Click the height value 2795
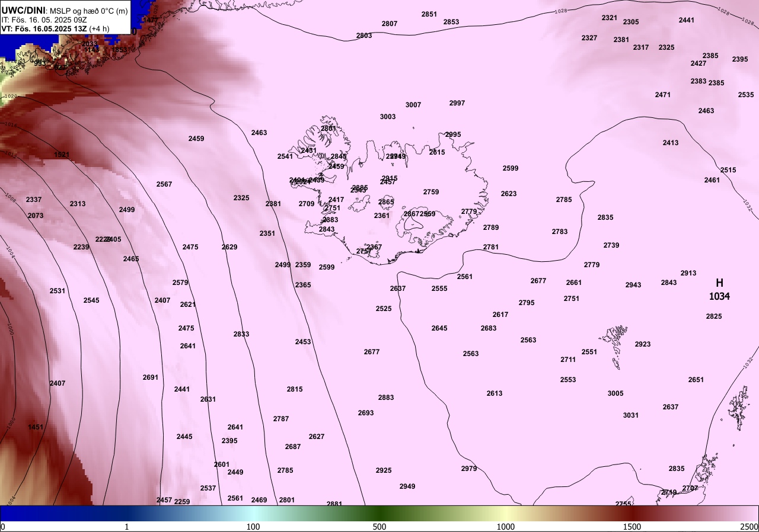Screen dimensions: 759x532 527,303
